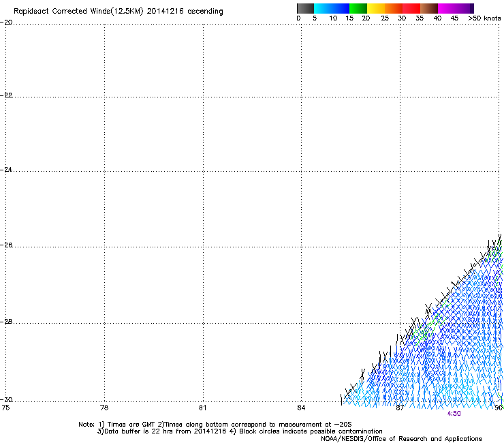Click the plot title 'Rapidscat Corrected Winds(12.5KM)'
The width and height of the screenshot is (504, 443).
(x=78, y=12)
